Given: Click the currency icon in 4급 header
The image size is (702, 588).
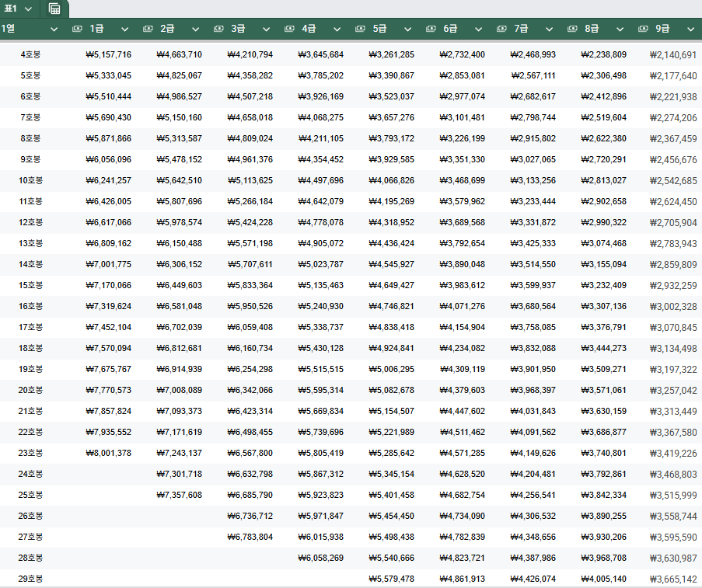Looking at the screenshot, I should [289, 29].
